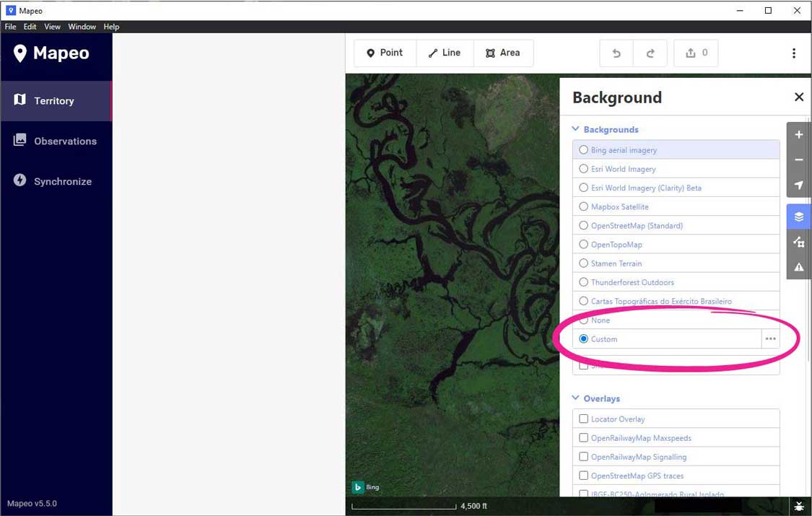812x516 pixels.
Task: Click the Mapeo logo in the sidebar
Action: click(x=51, y=53)
